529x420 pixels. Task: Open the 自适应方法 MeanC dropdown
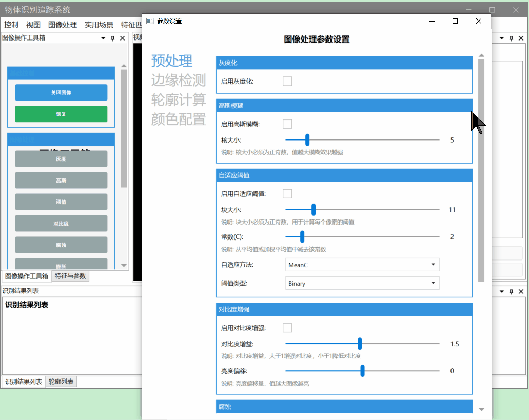pyautogui.click(x=362, y=265)
